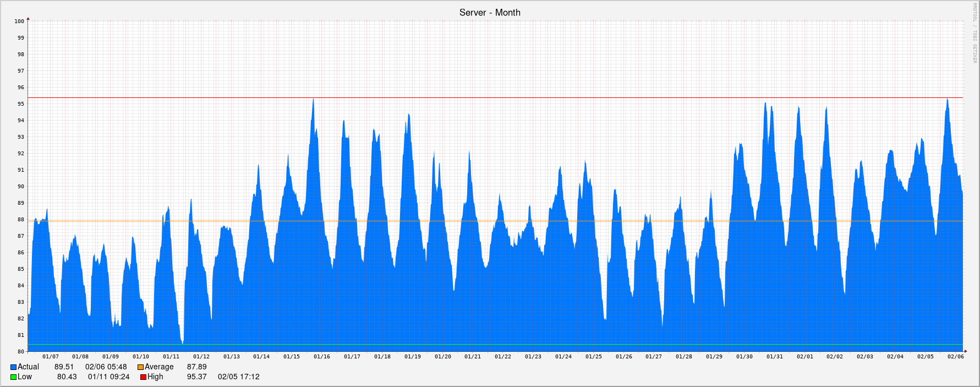
Task: Select the 'Server - Month' chart title
Action: [490, 12]
